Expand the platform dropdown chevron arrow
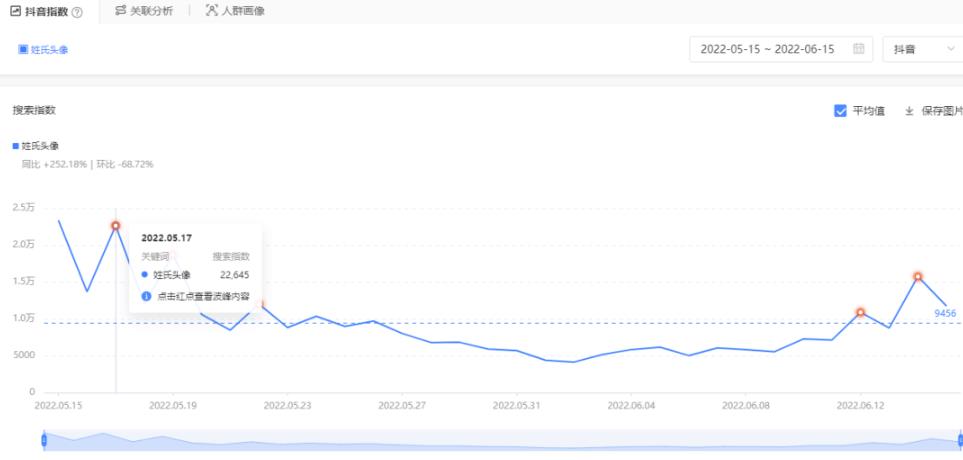Image resolution: width=963 pixels, height=460 pixels. pos(949,50)
